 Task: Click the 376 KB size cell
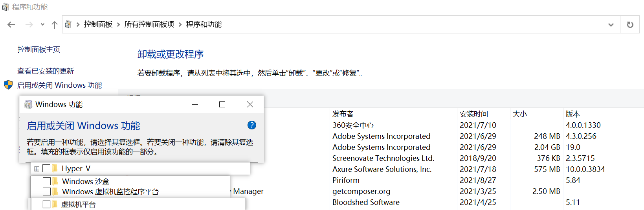tap(549, 158)
